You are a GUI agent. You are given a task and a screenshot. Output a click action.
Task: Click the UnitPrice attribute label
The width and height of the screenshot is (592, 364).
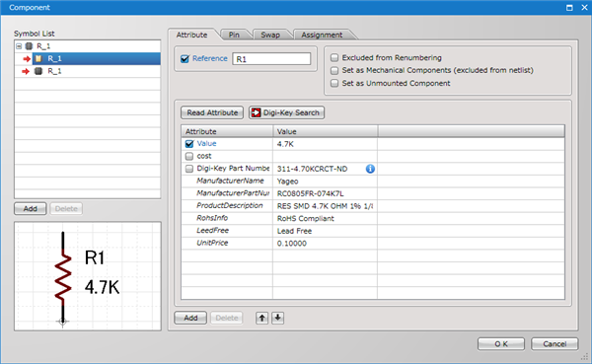212,243
